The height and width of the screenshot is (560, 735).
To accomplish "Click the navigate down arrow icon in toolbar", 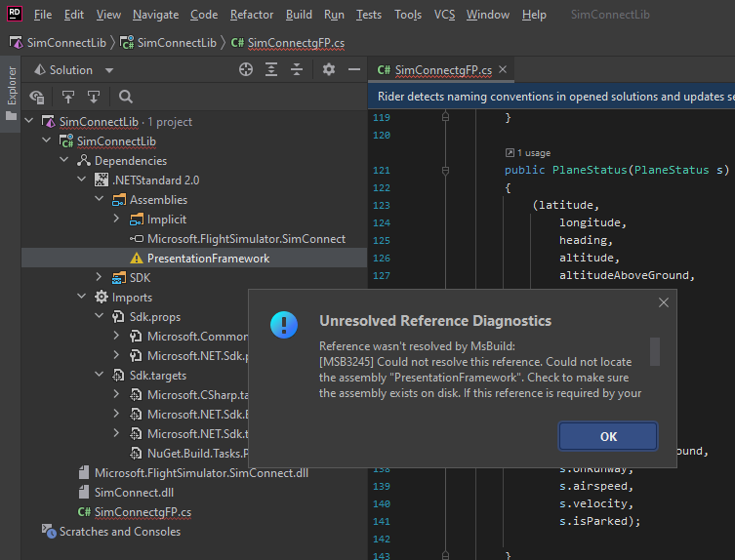I will (x=93, y=97).
